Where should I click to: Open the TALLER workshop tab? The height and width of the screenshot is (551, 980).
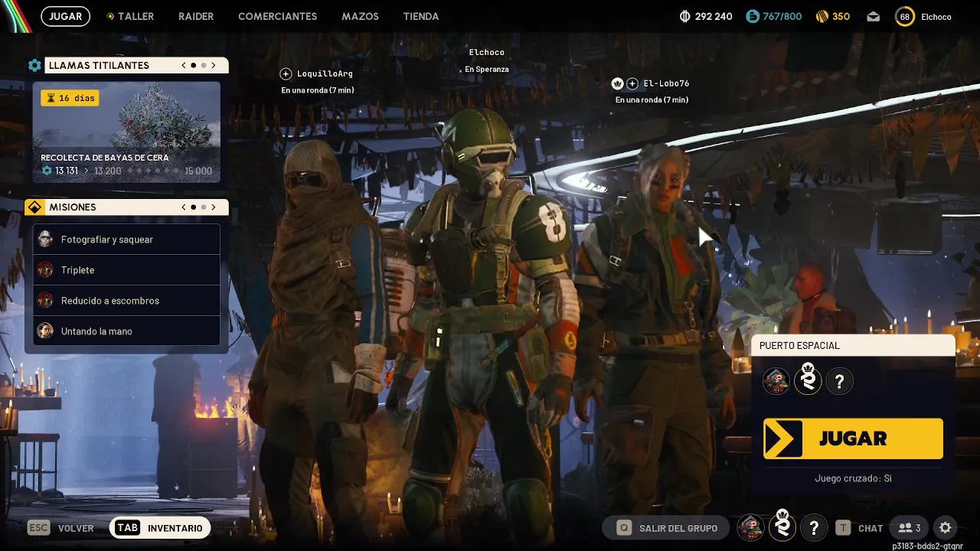[130, 16]
